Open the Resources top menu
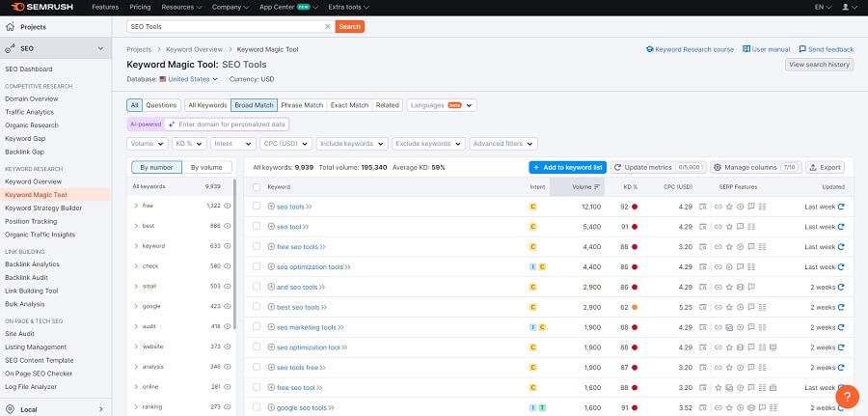Screen dimensions: 868x416 [x=181, y=7]
